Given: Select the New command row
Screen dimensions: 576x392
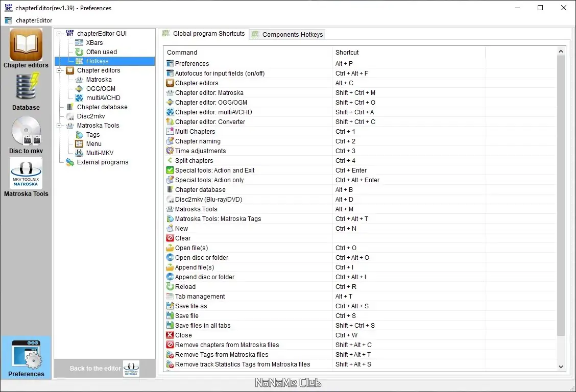Looking at the screenshot, I should tap(360, 228).
